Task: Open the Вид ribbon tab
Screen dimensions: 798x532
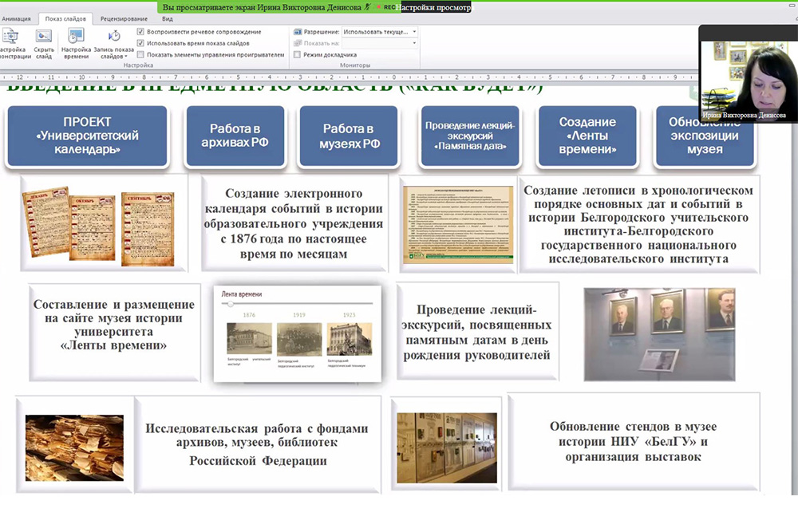Action: point(167,18)
